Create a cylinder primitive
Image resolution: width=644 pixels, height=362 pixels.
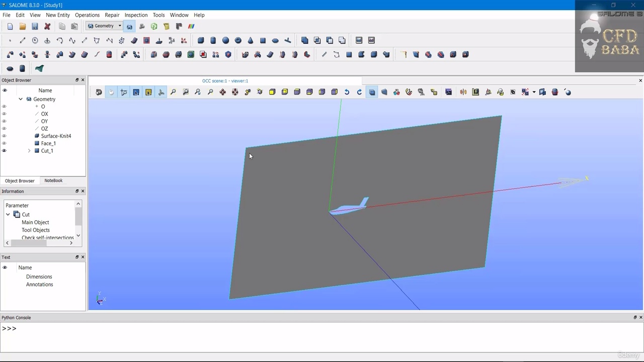click(x=213, y=40)
